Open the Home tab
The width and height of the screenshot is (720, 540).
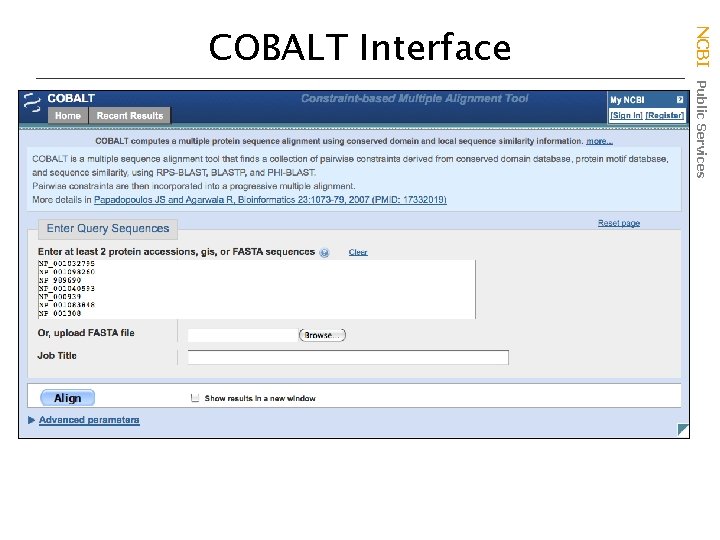click(x=68, y=116)
